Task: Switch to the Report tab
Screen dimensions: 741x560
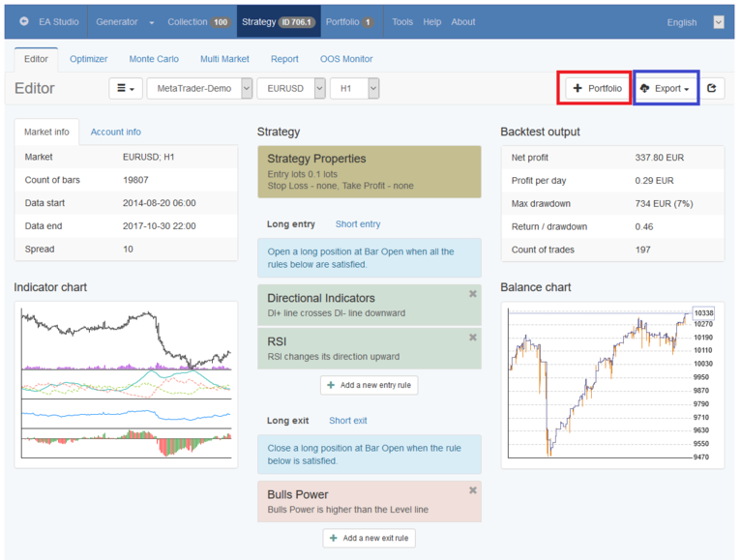Action: 284,59
